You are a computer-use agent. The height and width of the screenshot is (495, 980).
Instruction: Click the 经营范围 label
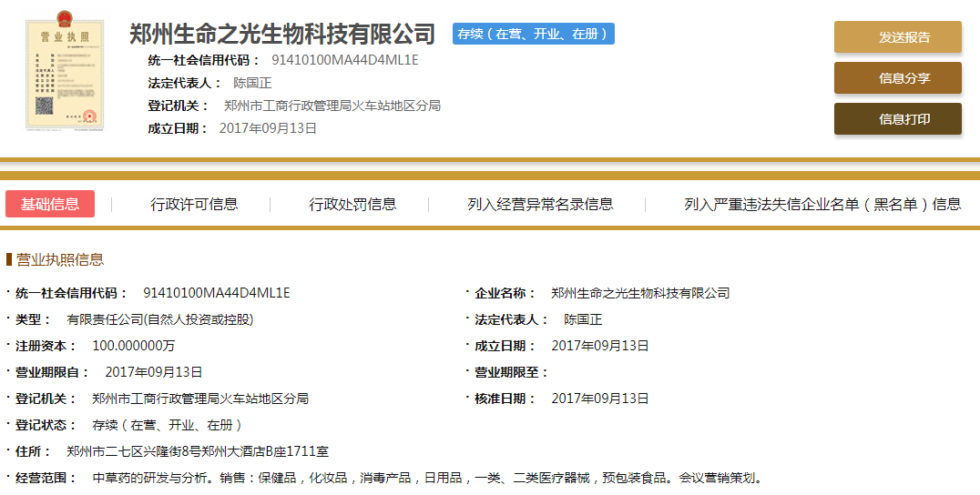coord(46,478)
